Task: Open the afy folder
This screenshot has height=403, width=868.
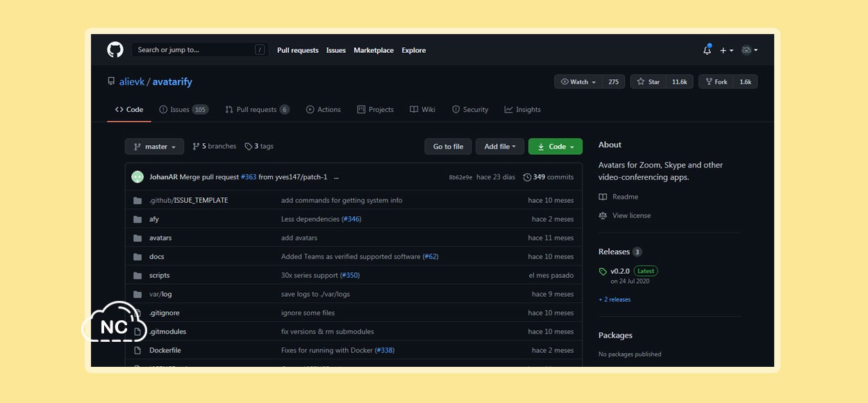Action: click(154, 219)
